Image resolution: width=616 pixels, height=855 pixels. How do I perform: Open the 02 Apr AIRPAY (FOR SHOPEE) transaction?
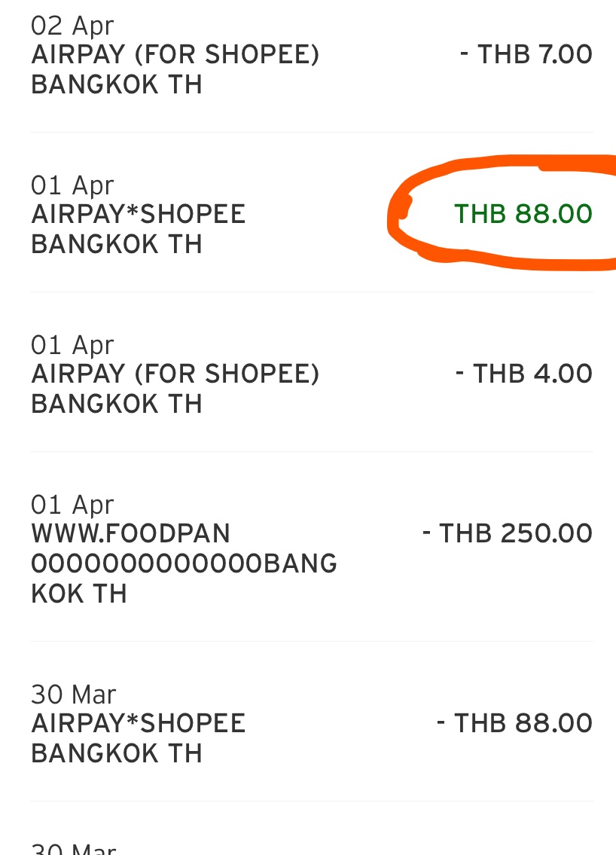[175, 55]
